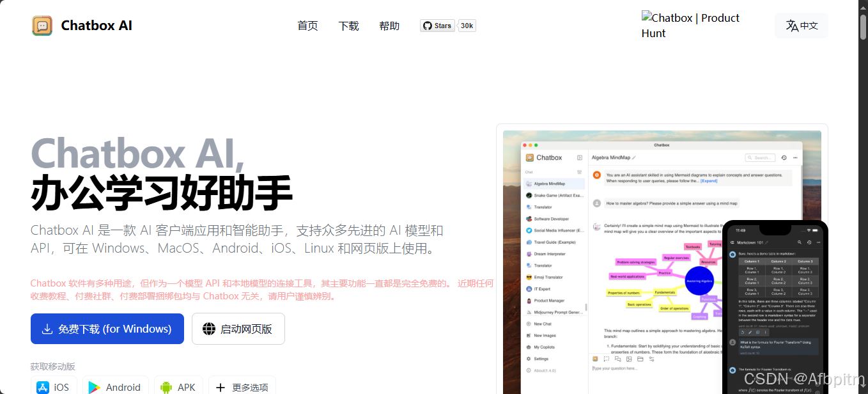Click the GitHub octocat icon on the Stars badge
Viewport: 868px width, 394px height.
[x=427, y=26]
